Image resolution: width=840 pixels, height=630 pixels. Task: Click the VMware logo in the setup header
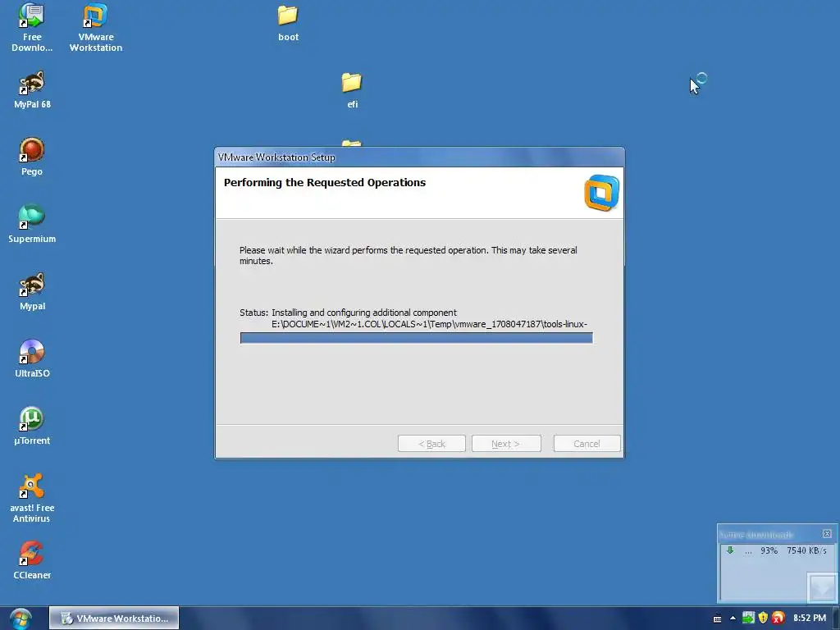pyautogui.click(x=601, y=193)
